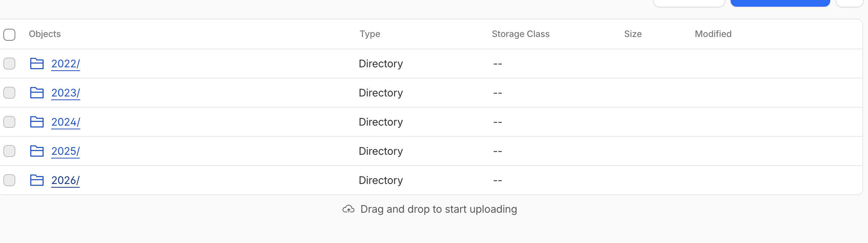Screen dimensions: 868x243
Task: Browse into the 2026/ folder link
Action: [65, 180]
